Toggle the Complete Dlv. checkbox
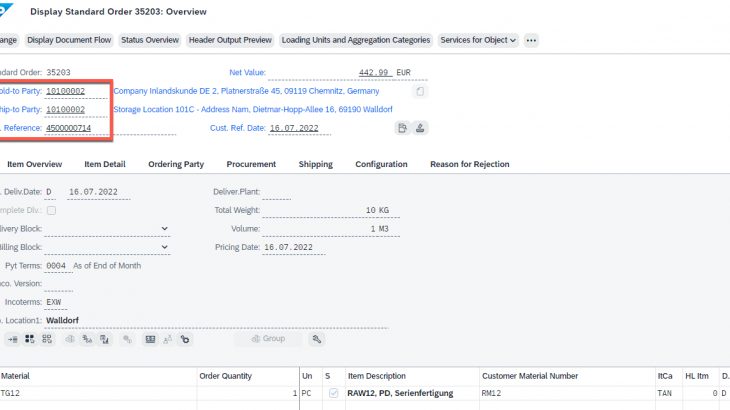Screen dimensions: 730x410 (52, 210)
